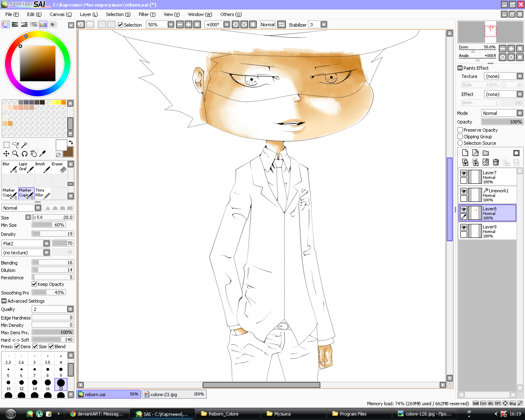This screenshot has width=525, height=420.
Task: Pick brush size 16 preset
Action: coord(48,384)
